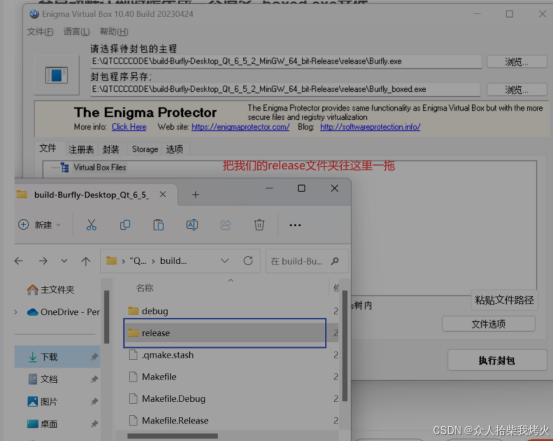554x442 pixels.
Task: Open the Home (主文件夹) sidebar item
Action: coord(51,290)
